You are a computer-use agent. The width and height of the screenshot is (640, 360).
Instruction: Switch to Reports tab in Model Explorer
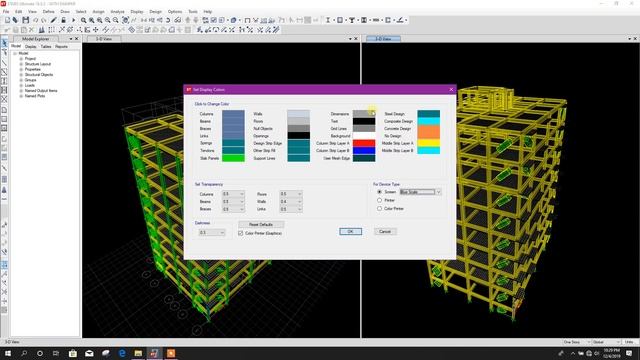click(x=61, y=47)
